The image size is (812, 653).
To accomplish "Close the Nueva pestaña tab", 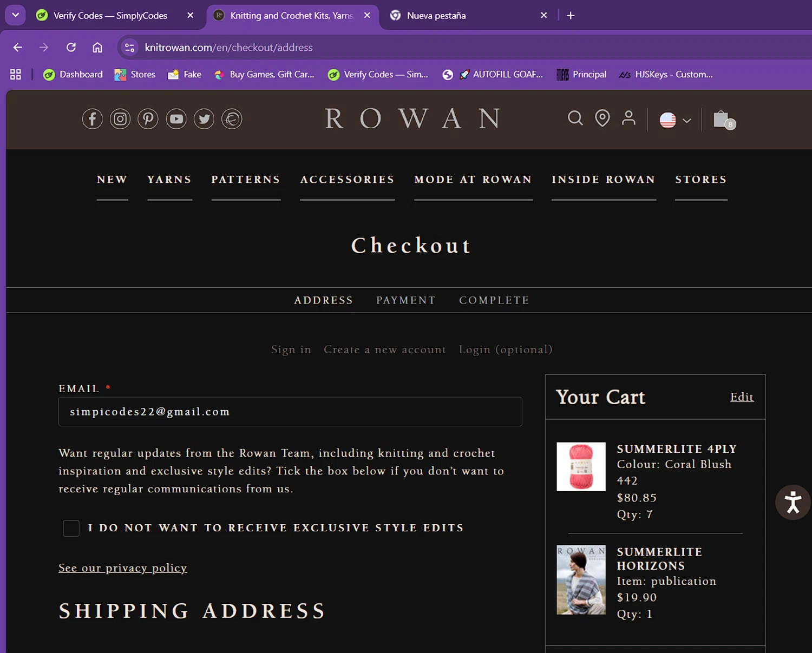I will tap(544, 16).
